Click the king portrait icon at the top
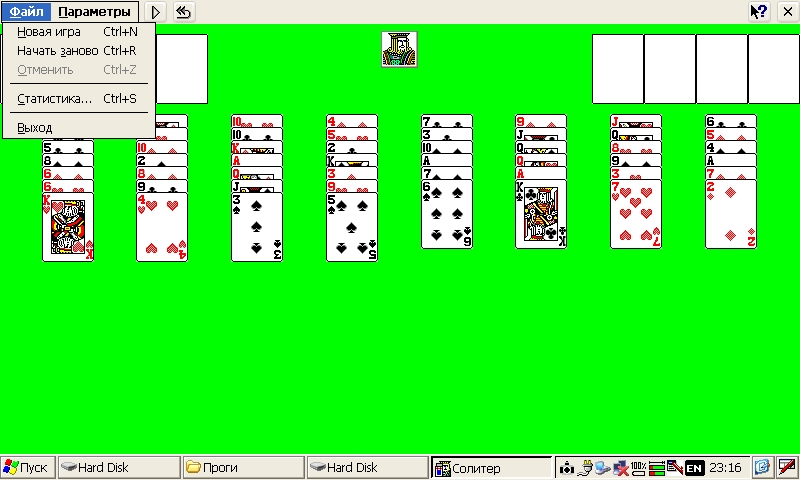The height and width of the screenshot is (480, 800). (399, 49)
